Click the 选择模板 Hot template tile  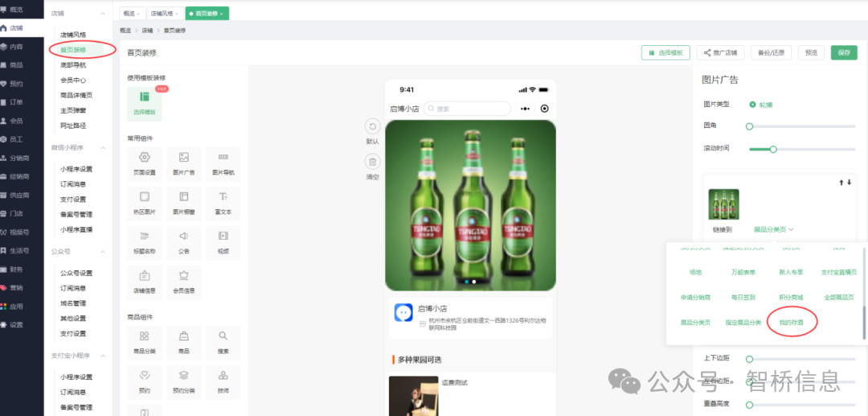click(145, 104)
